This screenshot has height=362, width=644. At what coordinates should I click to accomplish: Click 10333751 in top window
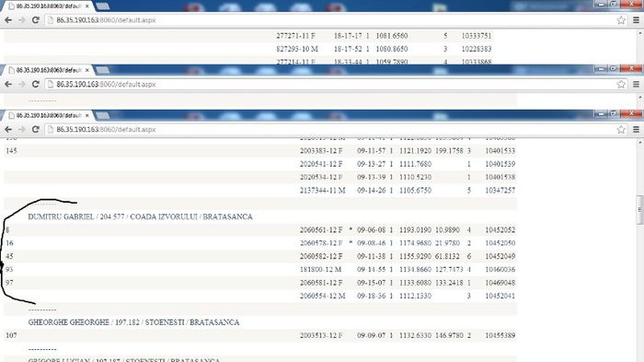(476, 36)
